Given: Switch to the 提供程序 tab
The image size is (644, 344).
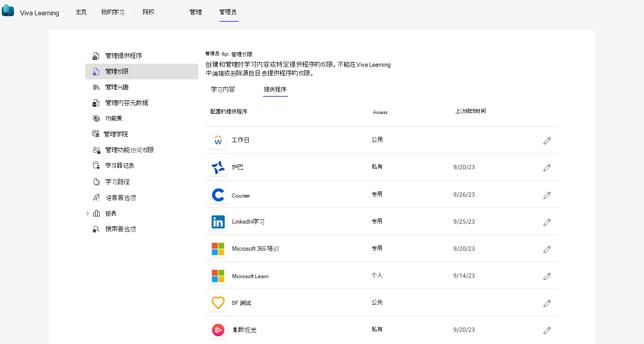Looking at the screenshot, I should 275,89.
